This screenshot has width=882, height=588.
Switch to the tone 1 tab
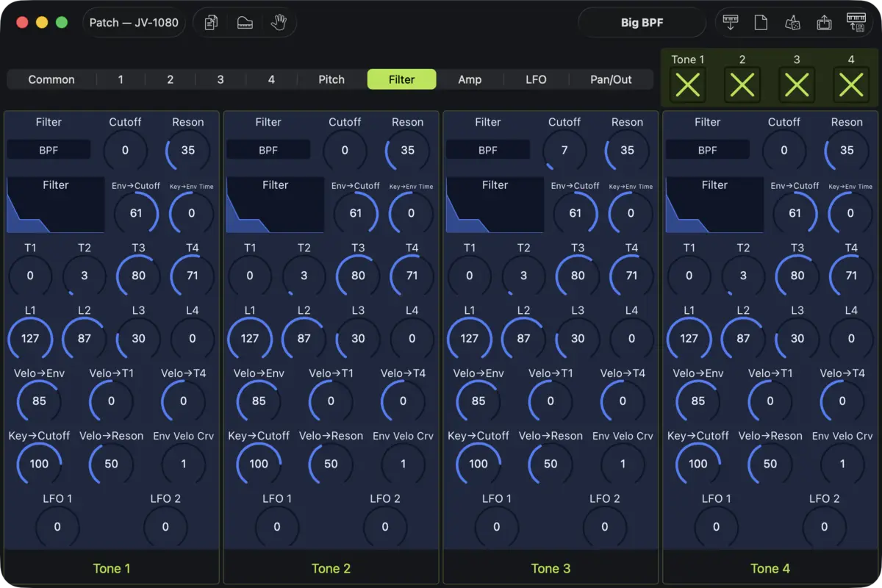coord(121,79)
